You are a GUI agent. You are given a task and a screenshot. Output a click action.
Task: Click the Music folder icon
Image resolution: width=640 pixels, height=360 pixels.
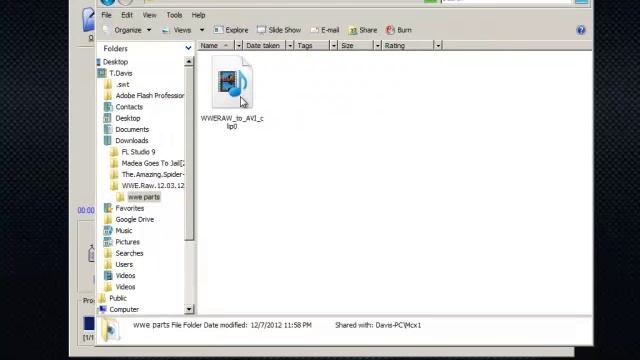pos(108,231)
